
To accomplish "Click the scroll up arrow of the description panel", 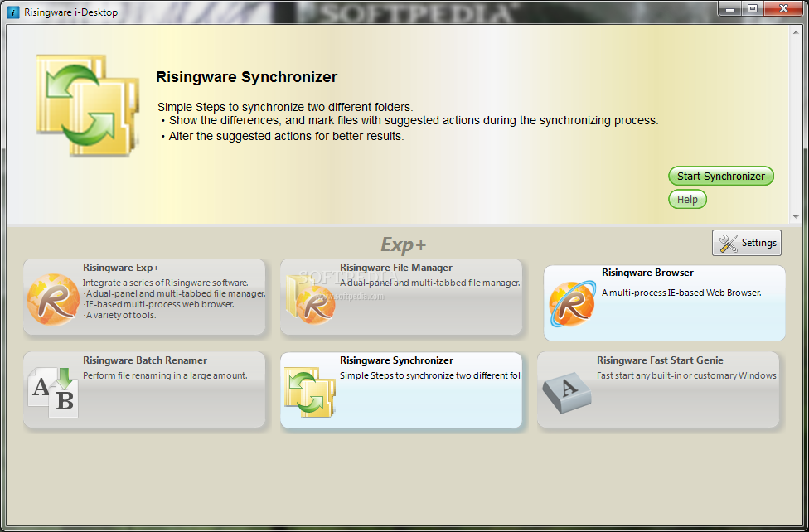I will pos(796,32).
